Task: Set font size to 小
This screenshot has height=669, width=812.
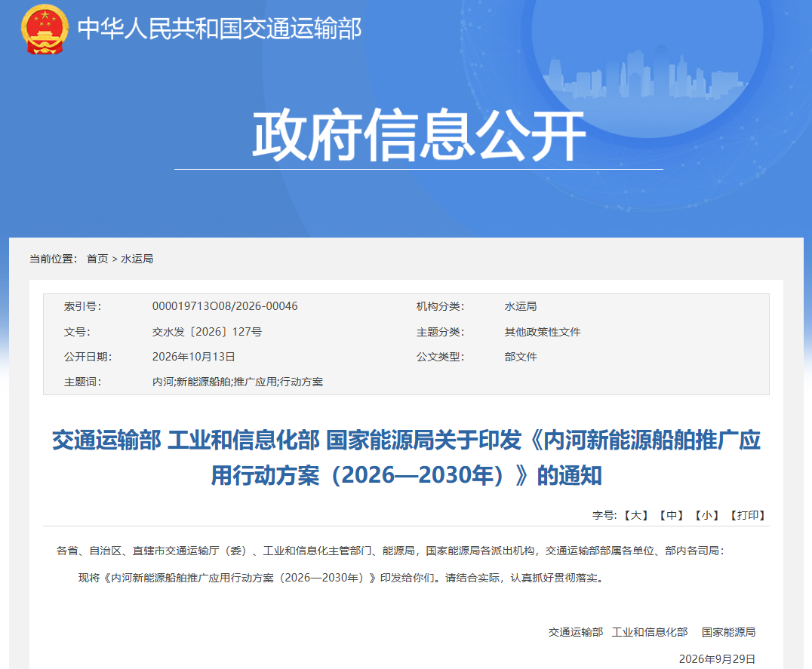Action: [706, 515]
